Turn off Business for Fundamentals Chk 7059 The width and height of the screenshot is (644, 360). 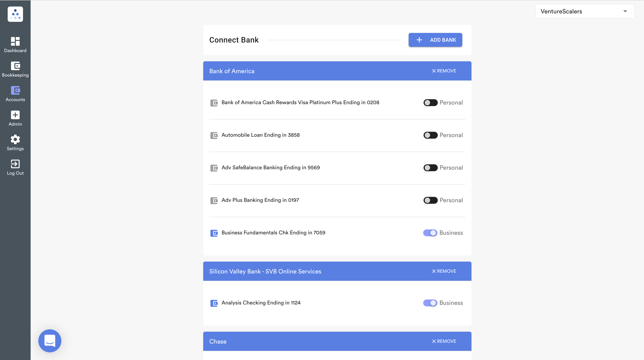(x=430, y=233)
